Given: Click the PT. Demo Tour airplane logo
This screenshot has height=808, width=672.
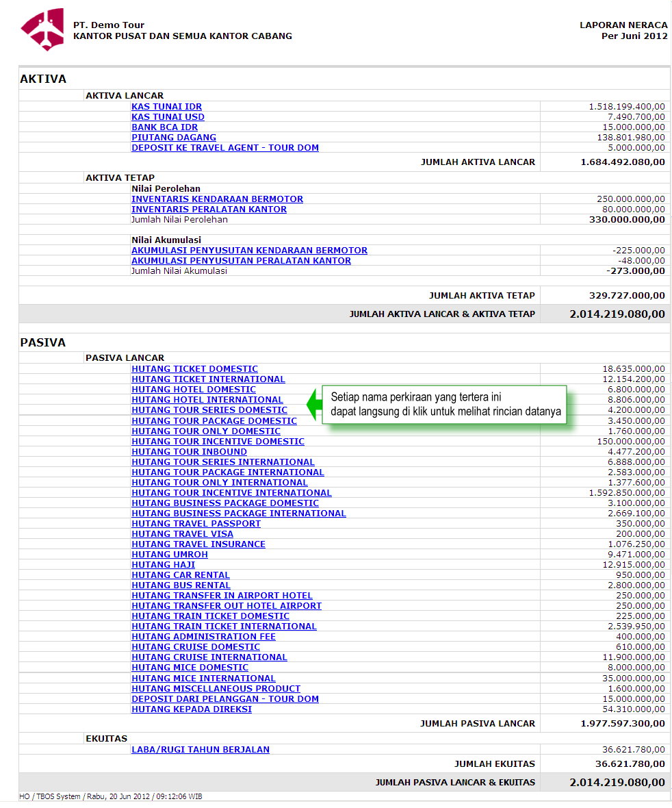Looking at the screenshot, I should pos(42,29).
